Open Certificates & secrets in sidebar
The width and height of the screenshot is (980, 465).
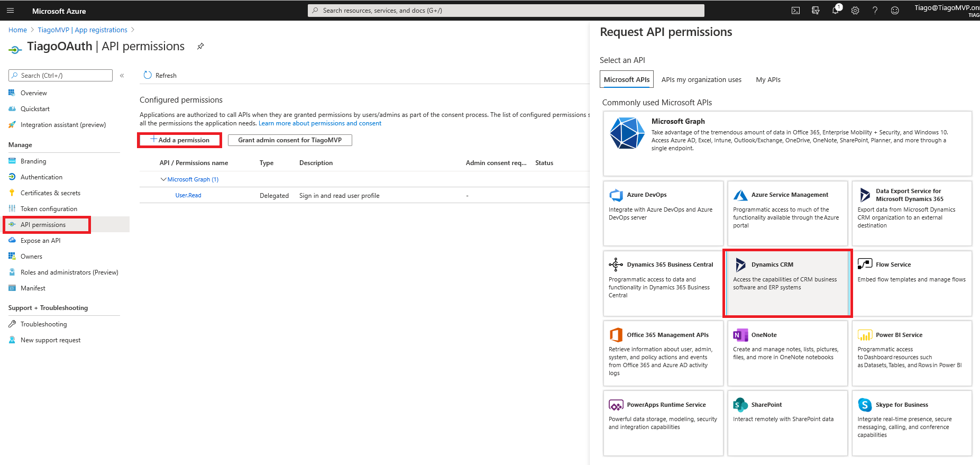(x=50, y=193)
